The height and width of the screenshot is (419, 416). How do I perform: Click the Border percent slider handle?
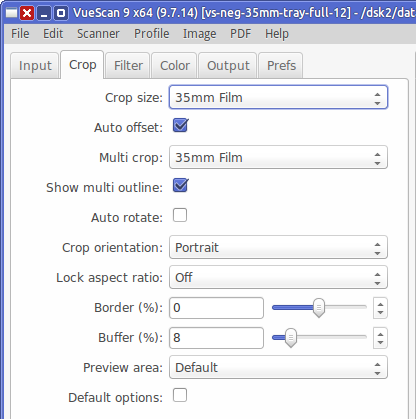(x=319, y=308)
